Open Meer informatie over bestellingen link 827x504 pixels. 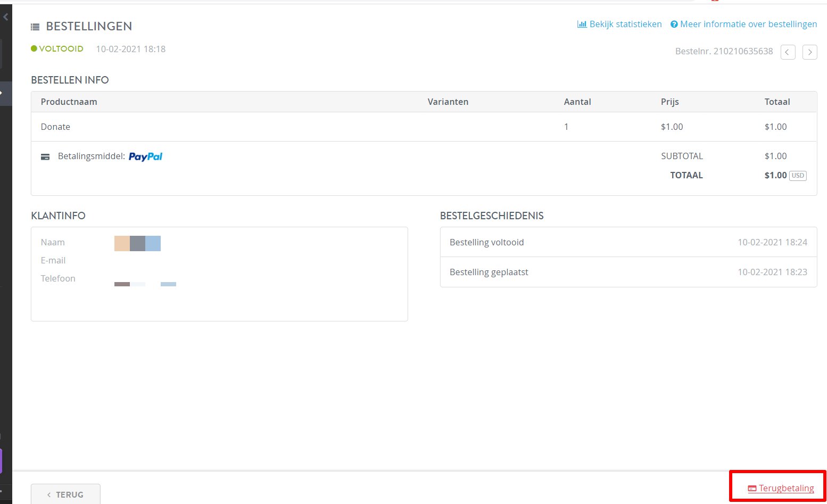tap(743, 24)
